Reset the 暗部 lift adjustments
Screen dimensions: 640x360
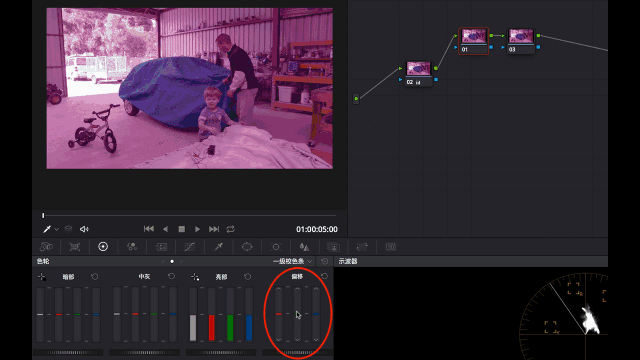[95, 276]
